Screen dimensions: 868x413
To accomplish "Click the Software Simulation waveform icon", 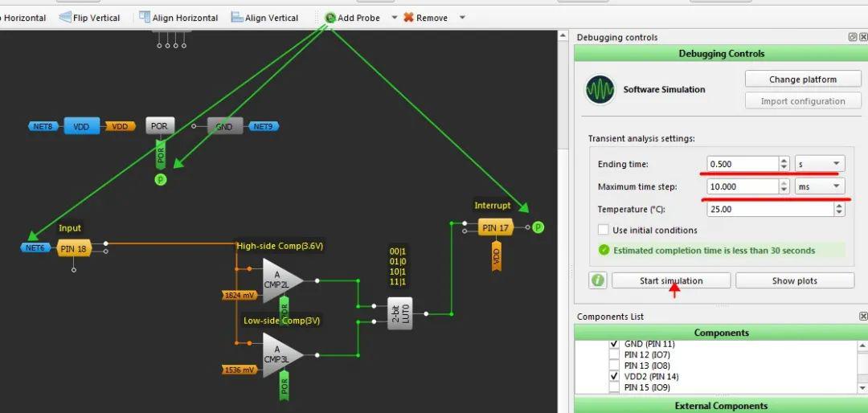I will pos(600,89).
